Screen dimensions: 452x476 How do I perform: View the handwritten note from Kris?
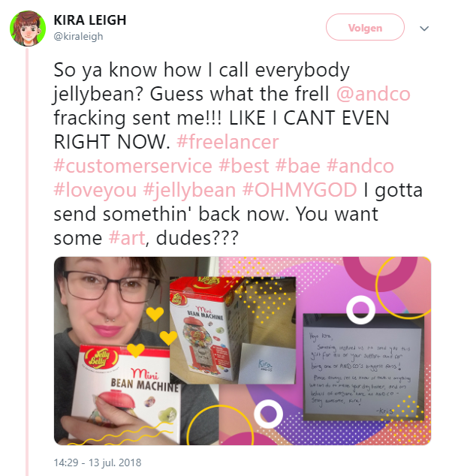(363, 366)
